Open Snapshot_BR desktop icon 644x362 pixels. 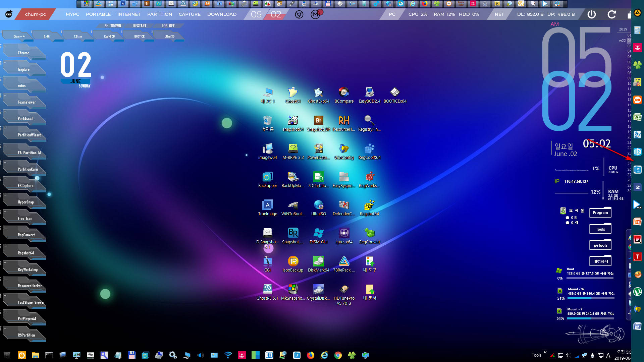click(318, 123)
